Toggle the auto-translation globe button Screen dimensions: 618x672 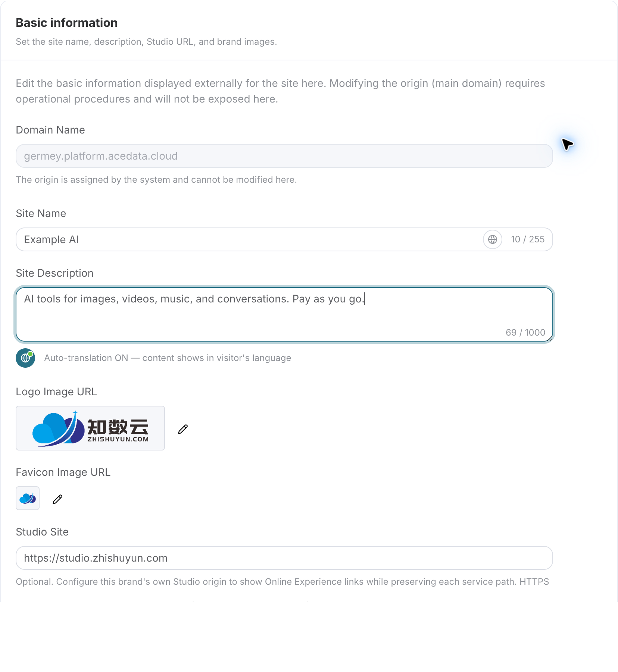tap(25, 358)
